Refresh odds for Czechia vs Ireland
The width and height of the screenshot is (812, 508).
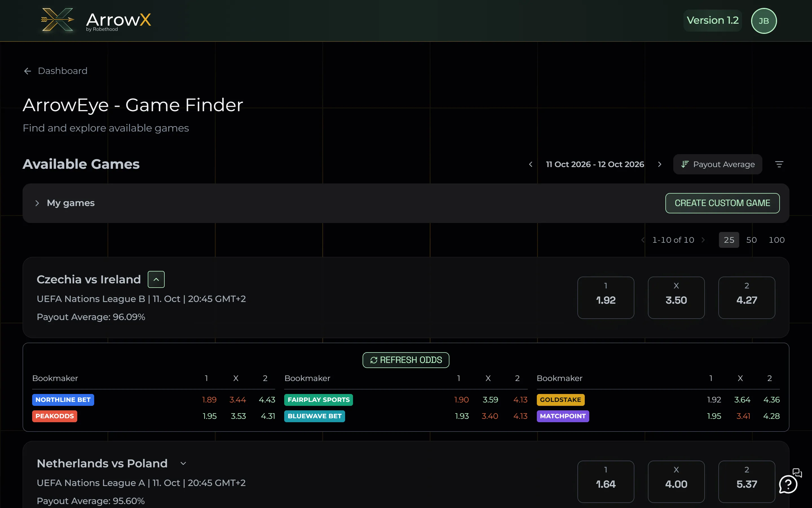tap(406, 360)
